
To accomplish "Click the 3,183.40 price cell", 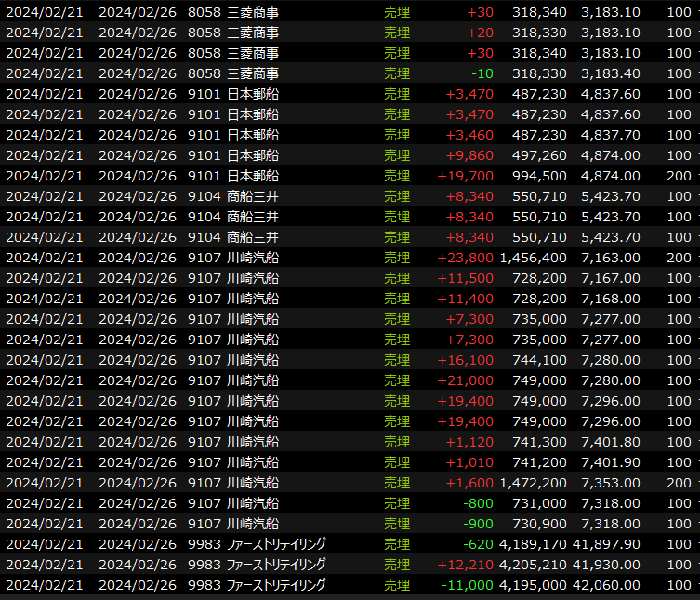I will [x=610, y=73].
